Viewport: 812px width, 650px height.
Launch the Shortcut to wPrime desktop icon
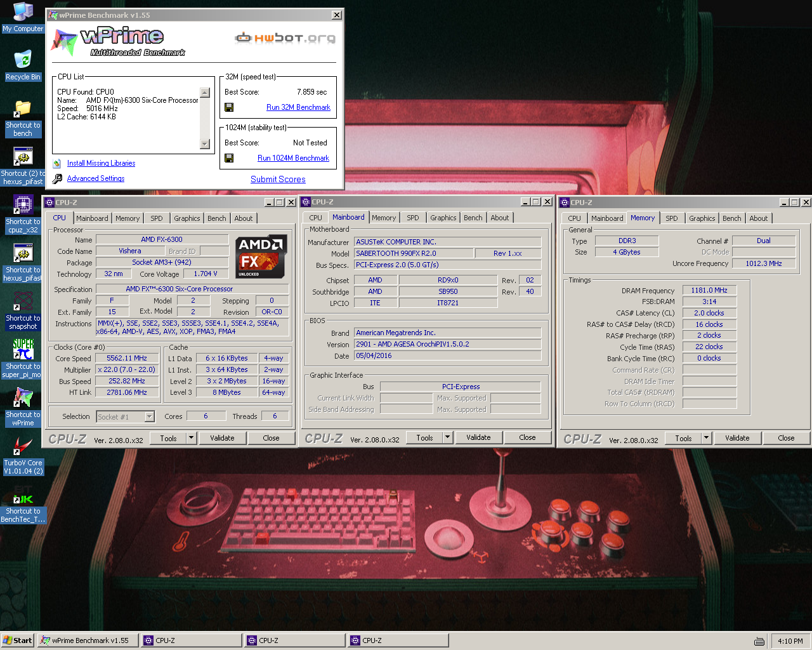click(23, 408)
